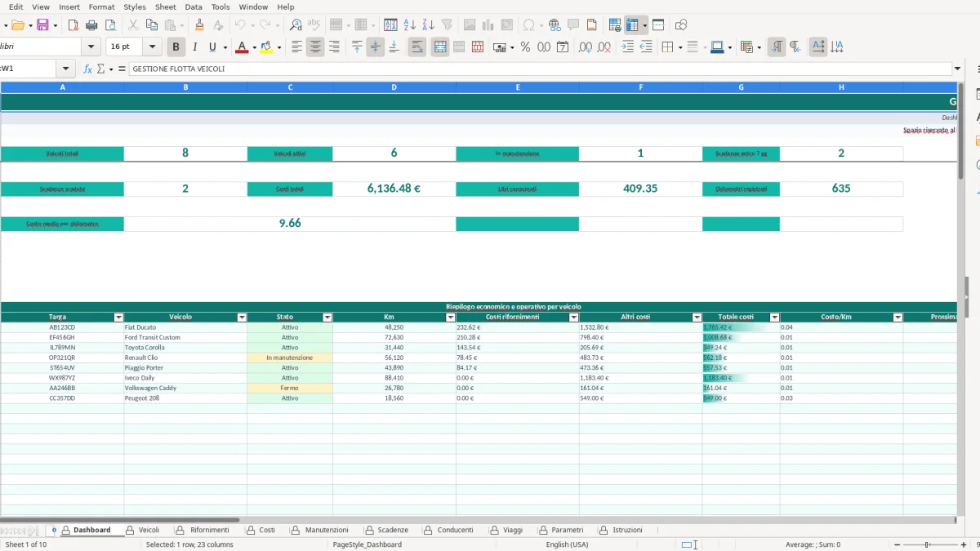Increase the cell indent
Screen dimensions: 980x551
pyautogui.click(x=627, y=47)
